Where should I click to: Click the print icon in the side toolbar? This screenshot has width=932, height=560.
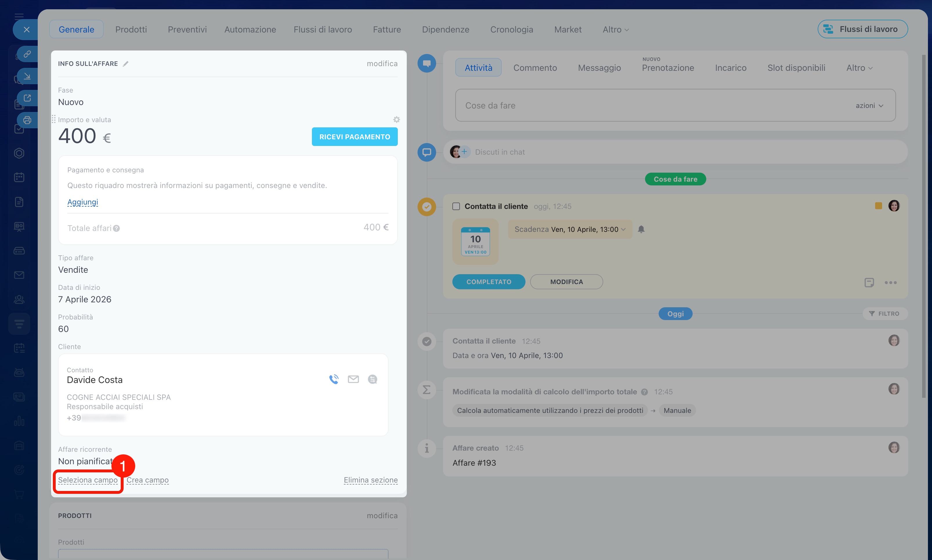[x=27, y=120]
